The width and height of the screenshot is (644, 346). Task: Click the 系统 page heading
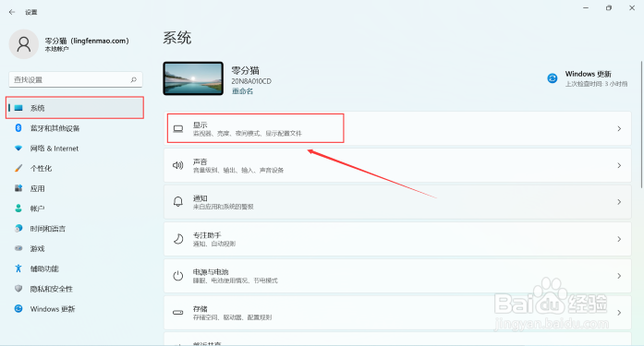coord(177,38)
